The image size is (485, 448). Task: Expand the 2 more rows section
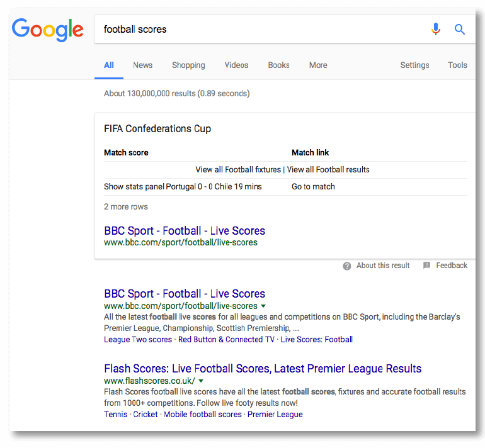coord(126,206)
